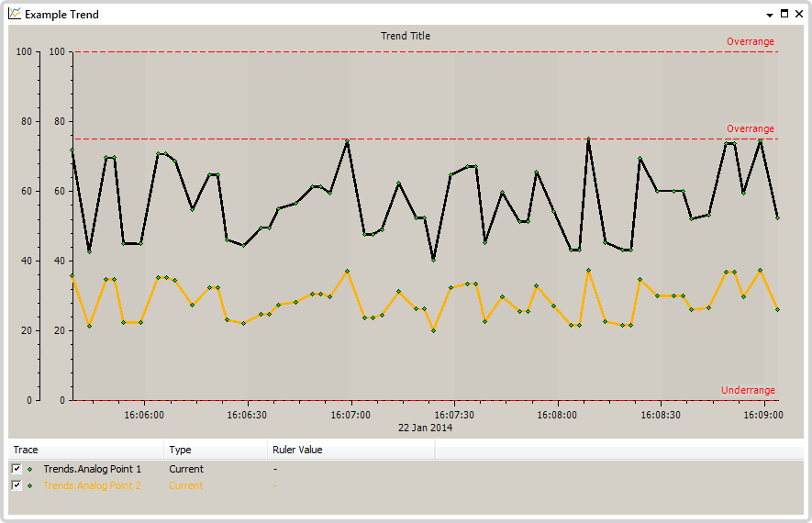Click the Underrange limit label
812x523 pixels.
(x=748, y=390)
